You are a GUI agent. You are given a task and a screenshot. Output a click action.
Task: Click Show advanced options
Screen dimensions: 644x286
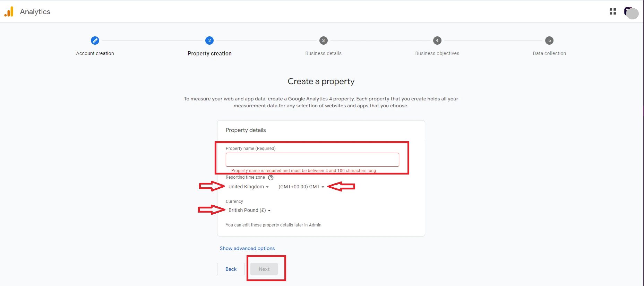click(247, 248)
